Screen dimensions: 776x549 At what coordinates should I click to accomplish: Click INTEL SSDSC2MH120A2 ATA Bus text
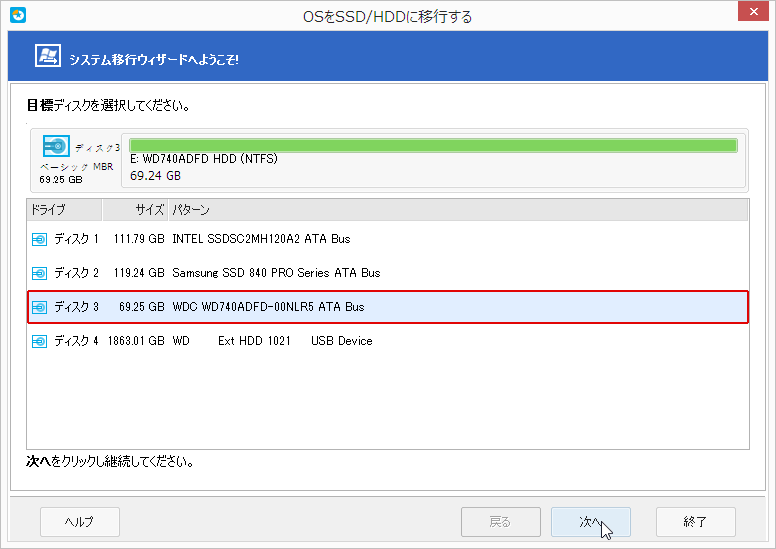click(x=261, y=239)
